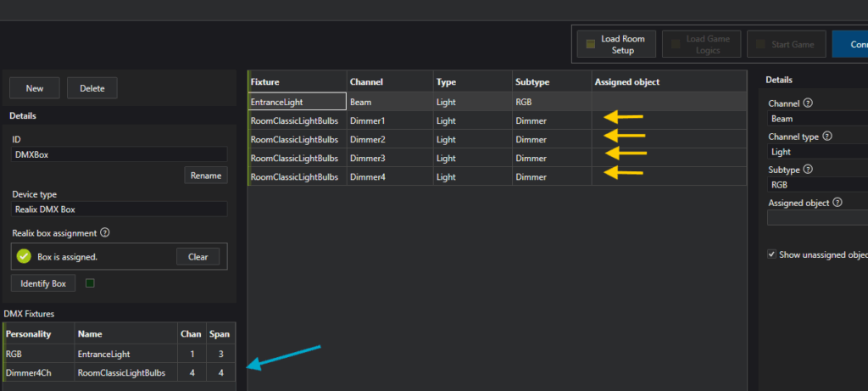Toggle Show unassigned objects checkbox
This screenshot has height=391, width=868.
point(771,254)
